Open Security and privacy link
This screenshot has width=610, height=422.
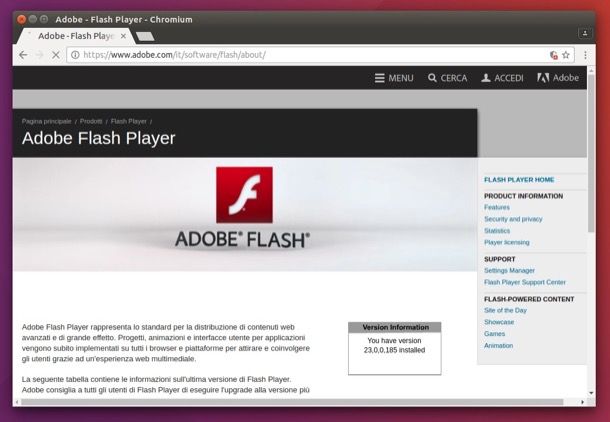tap(513, 219)
